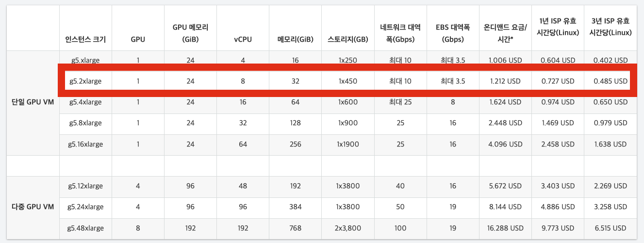The image size is (644, 243).
Task: Select the g5.2xlarge instance name
Action: pos(85,81)
